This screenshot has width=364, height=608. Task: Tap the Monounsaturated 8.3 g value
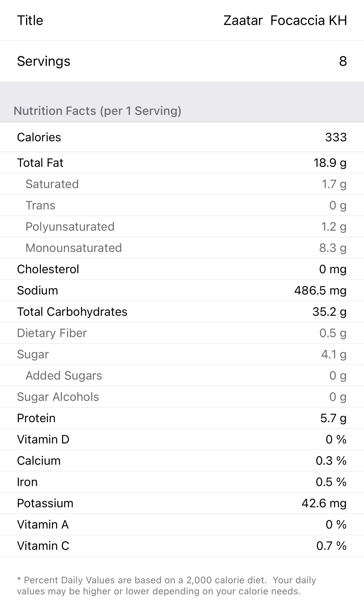333,248
